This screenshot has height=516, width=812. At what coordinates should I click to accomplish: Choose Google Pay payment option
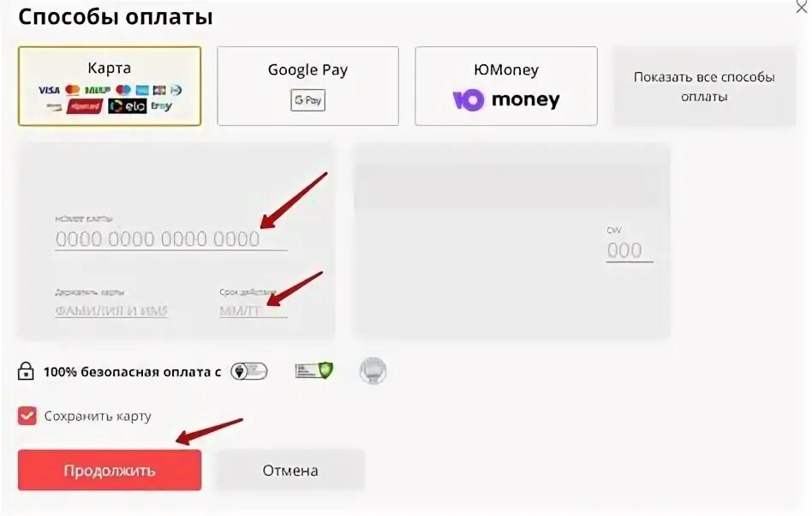(307, 86)
